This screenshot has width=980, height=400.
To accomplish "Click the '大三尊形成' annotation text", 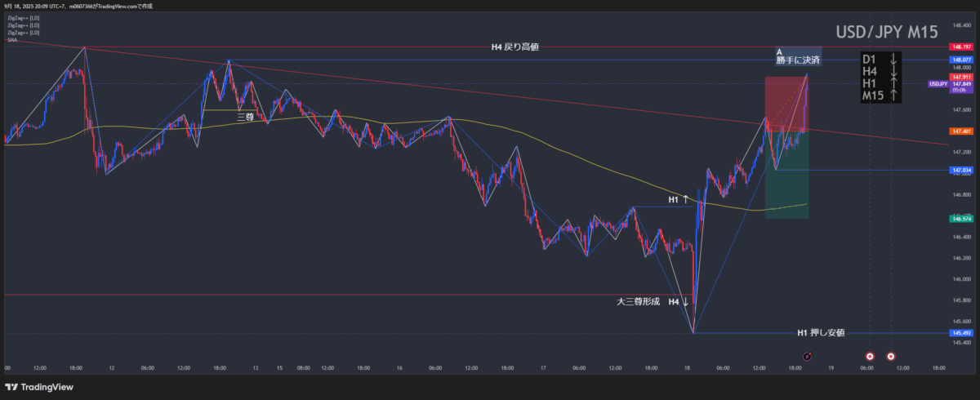I will [638, 302].
